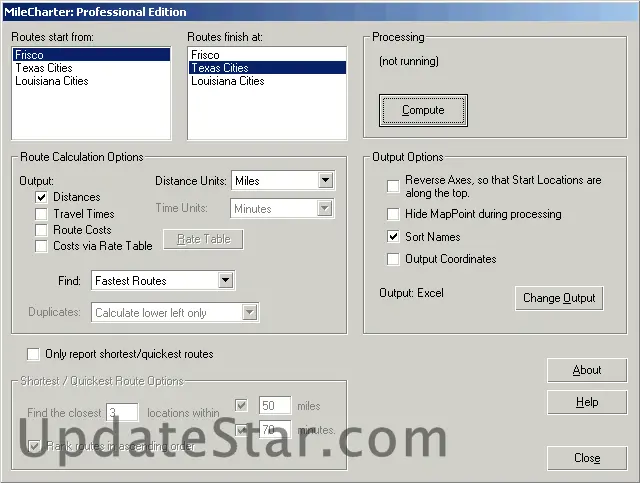641x484 pixels.
Task: Select Frisco in Routes start from
Action: pos(91,55)
